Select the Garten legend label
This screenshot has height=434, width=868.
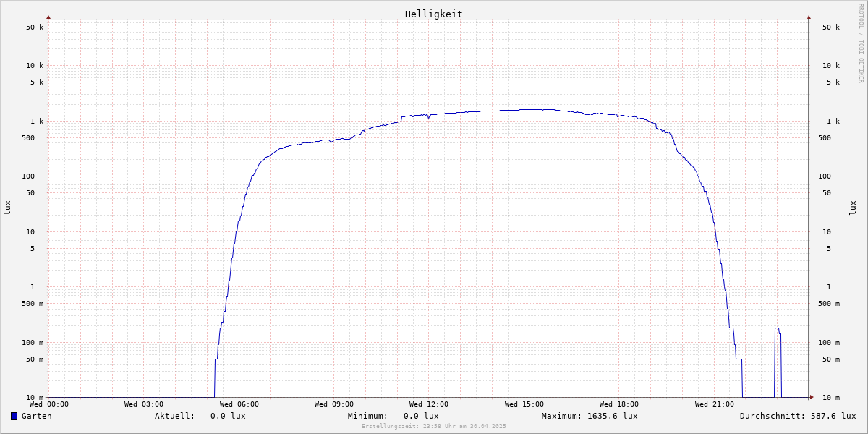(36, 416)
